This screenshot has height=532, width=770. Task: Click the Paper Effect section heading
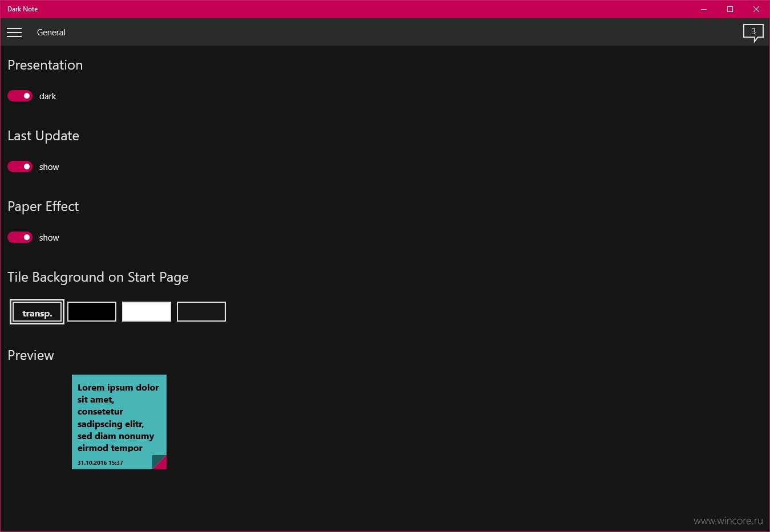click(43, 206)
